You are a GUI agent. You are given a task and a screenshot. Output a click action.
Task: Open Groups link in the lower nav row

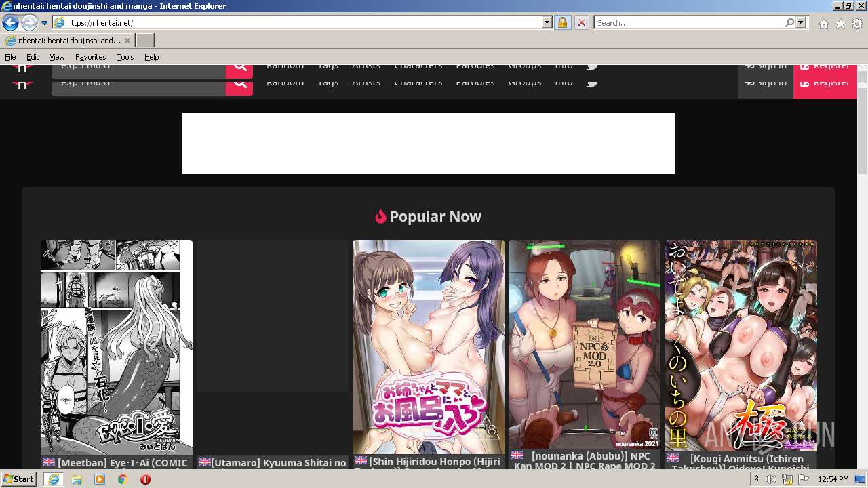click(x=524, y=83)
